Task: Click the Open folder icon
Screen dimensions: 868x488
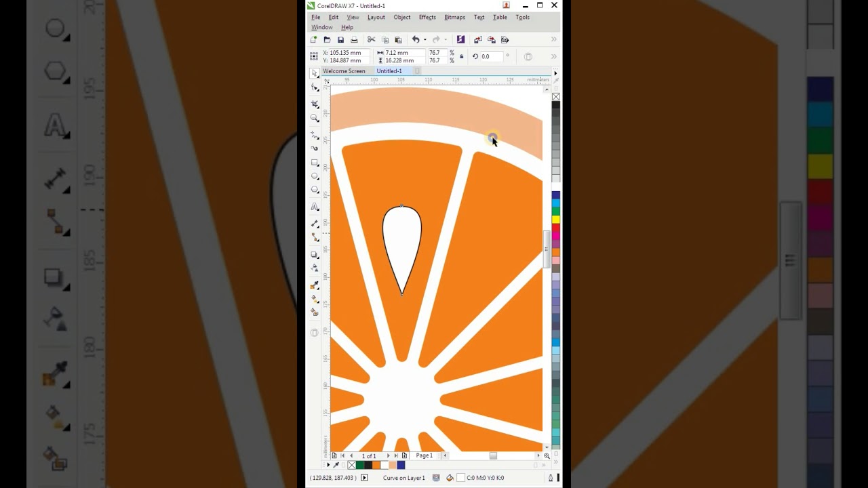Action: point(327,40)
